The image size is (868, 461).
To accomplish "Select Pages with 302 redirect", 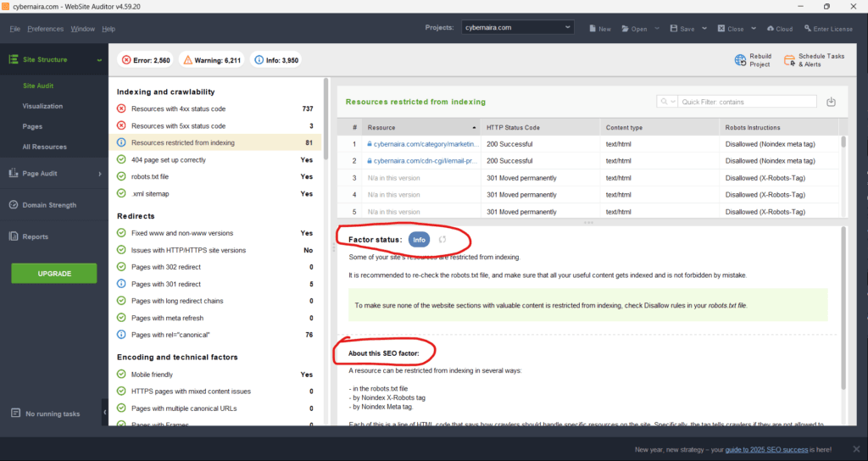I will click(214, 267).
